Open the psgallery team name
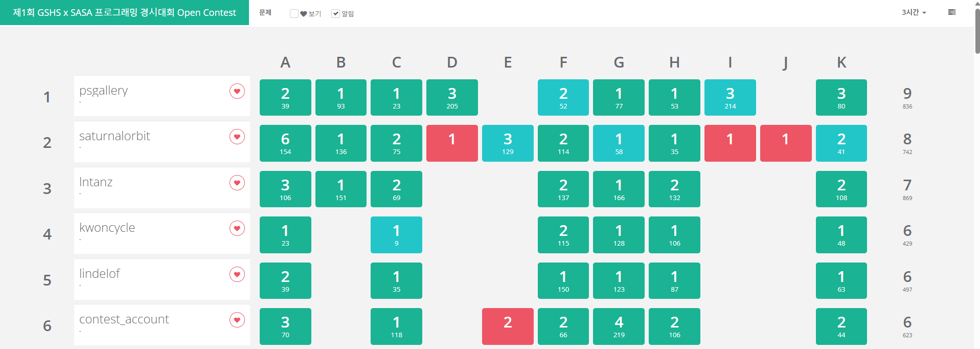The image size is (980, 349). (x=104, y=91)
